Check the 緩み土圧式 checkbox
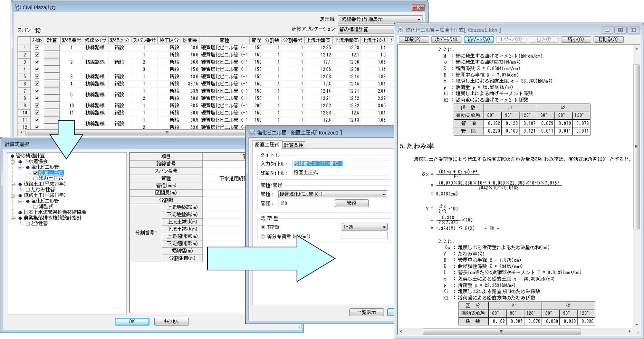The image size is (644, 339). [35, 178]
